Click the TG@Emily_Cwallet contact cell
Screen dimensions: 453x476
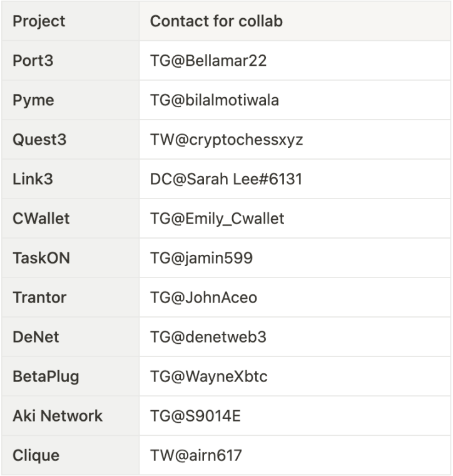pyautogui.click(x=216, y=219)
